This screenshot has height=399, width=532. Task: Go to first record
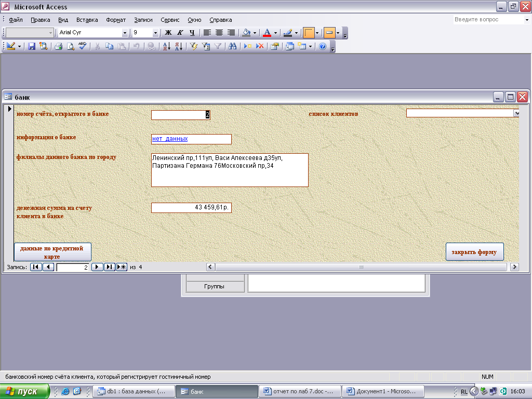[36, 267]
